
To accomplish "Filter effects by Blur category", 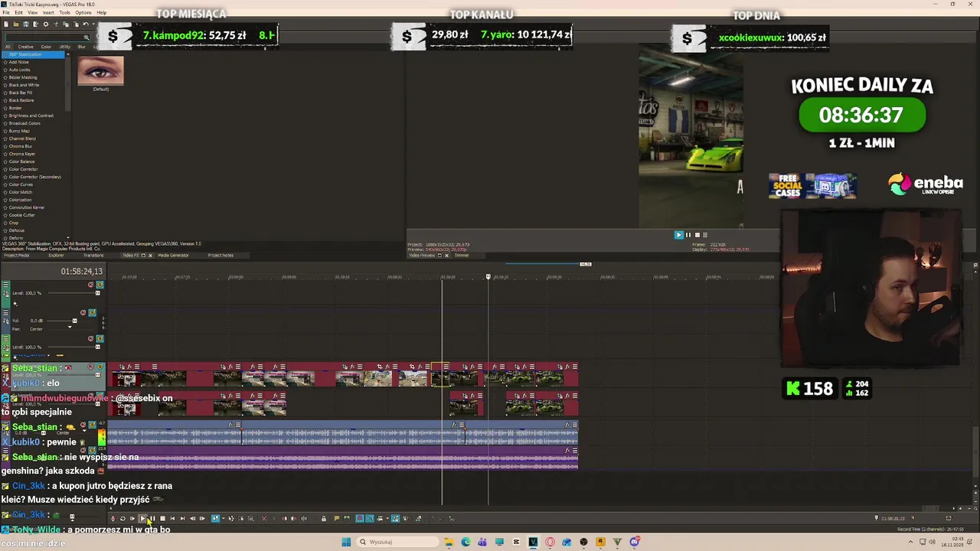I will click(x=81, y=47).
